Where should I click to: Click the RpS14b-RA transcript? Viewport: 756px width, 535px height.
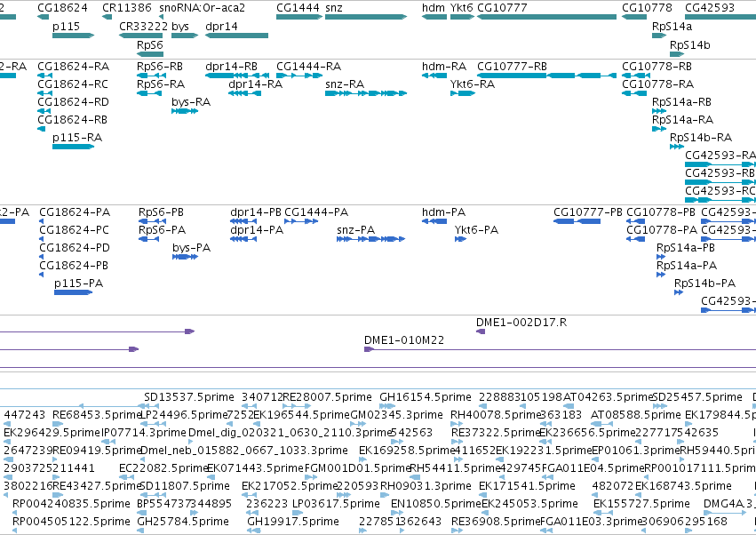click(677, 147)
